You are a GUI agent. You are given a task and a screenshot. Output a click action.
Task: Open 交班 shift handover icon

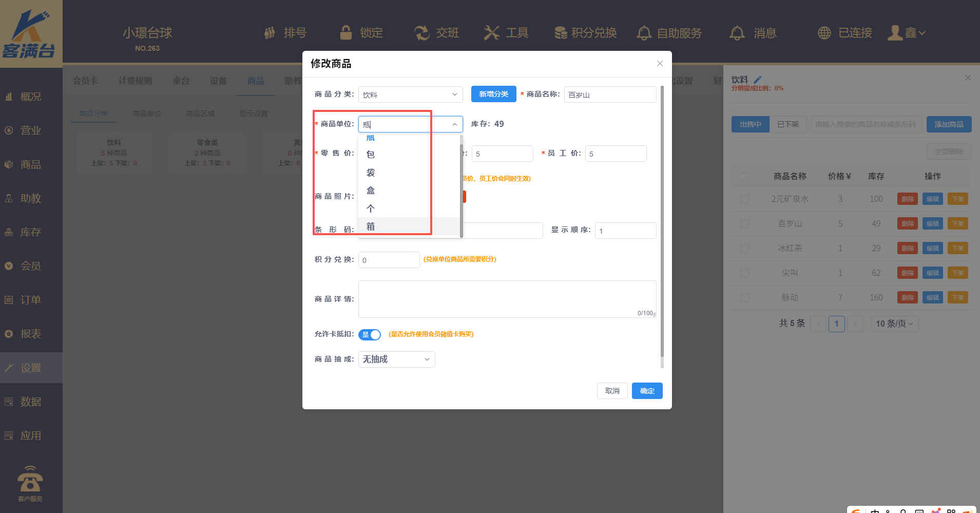[x=421, y=33]
